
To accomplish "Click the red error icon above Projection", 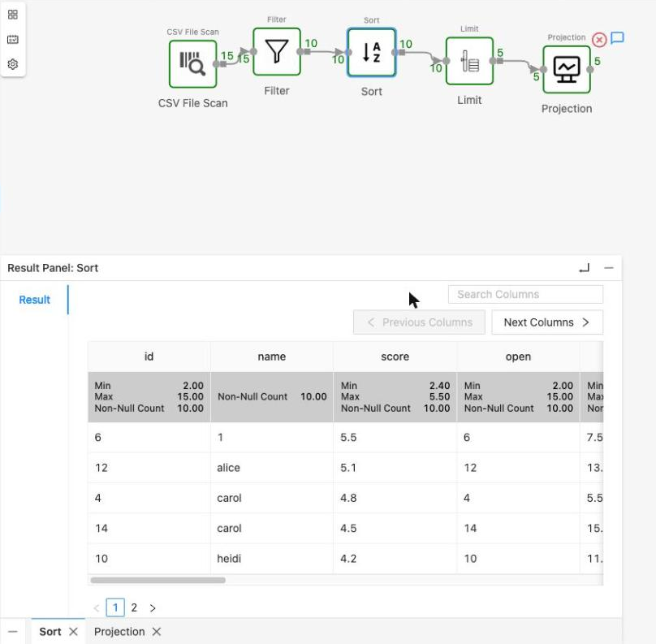I will coord(599,40).
